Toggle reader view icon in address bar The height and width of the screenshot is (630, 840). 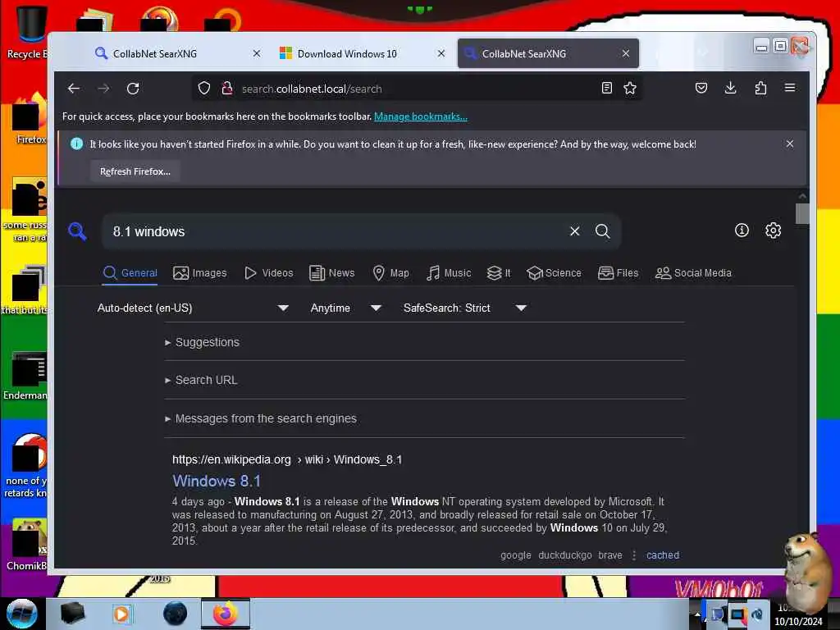tap(606, 89)
